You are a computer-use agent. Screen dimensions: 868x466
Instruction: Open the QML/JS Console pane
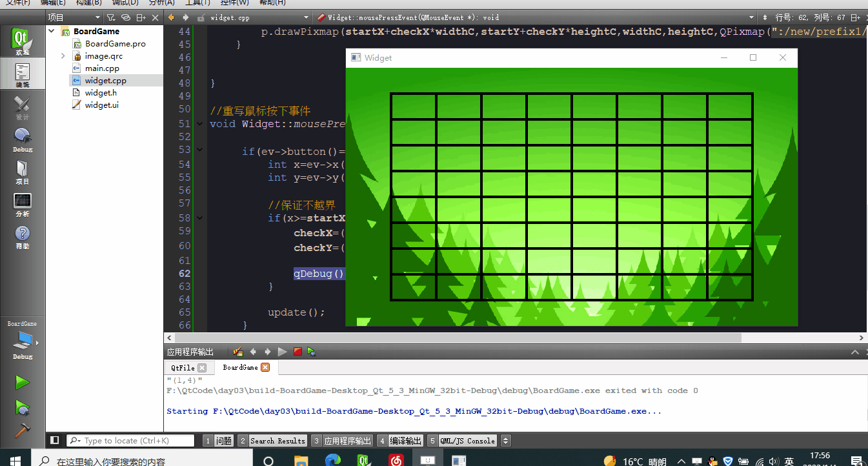[x=463, y=441]
